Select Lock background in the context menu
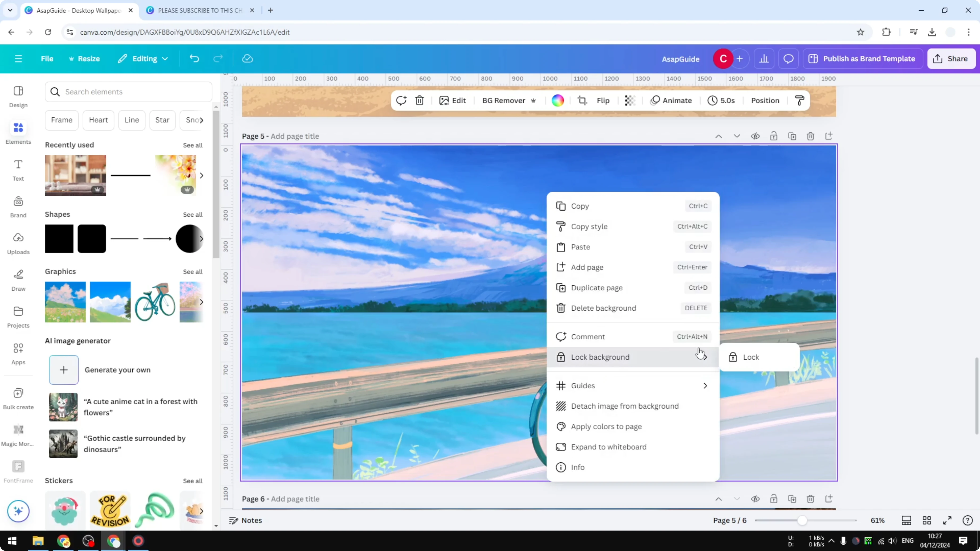 600,357
